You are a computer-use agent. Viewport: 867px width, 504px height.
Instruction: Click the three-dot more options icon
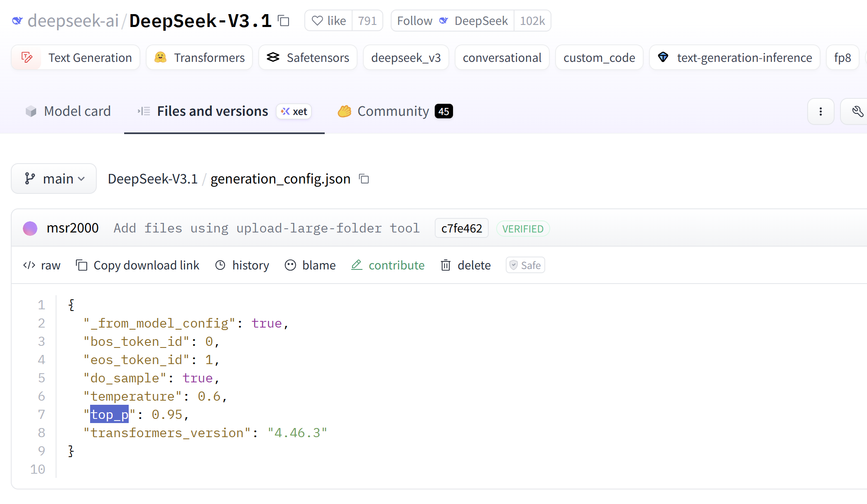820,111
